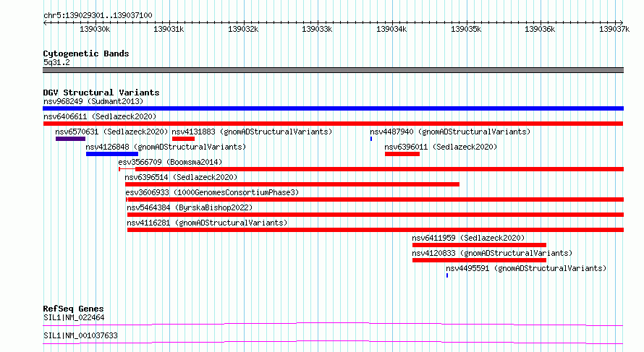Click esv3606933 (1000GenomesConsortiumPhase3) label
The image size is (644, 352).
click(x=212, y=192)
